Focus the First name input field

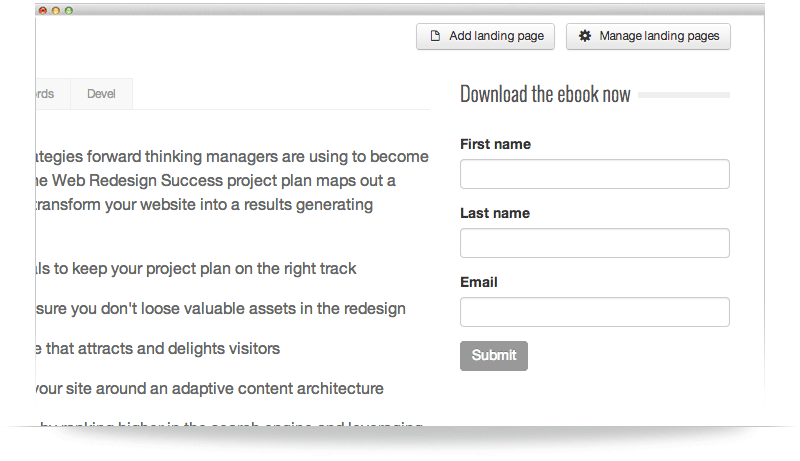594,174
